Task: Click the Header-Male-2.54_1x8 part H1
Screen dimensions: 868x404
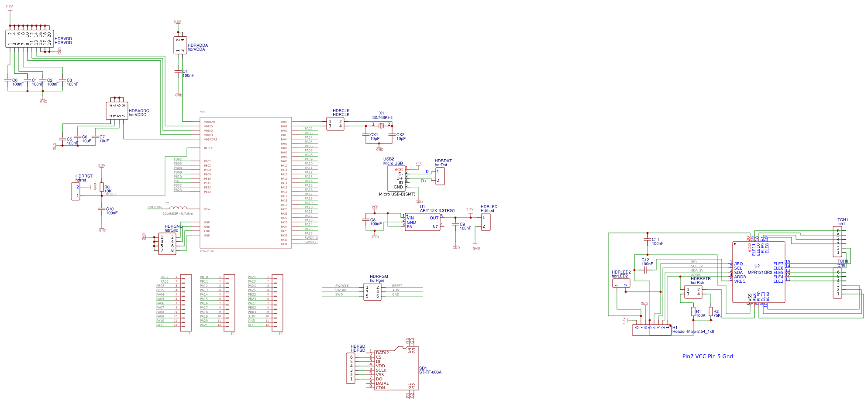Action: tap(651, 329)
